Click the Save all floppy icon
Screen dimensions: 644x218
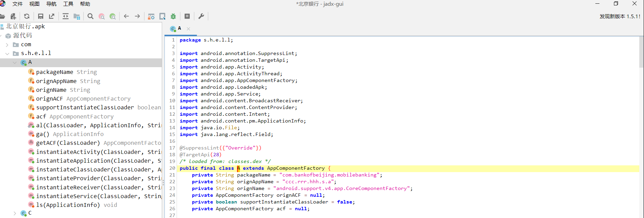41,16
